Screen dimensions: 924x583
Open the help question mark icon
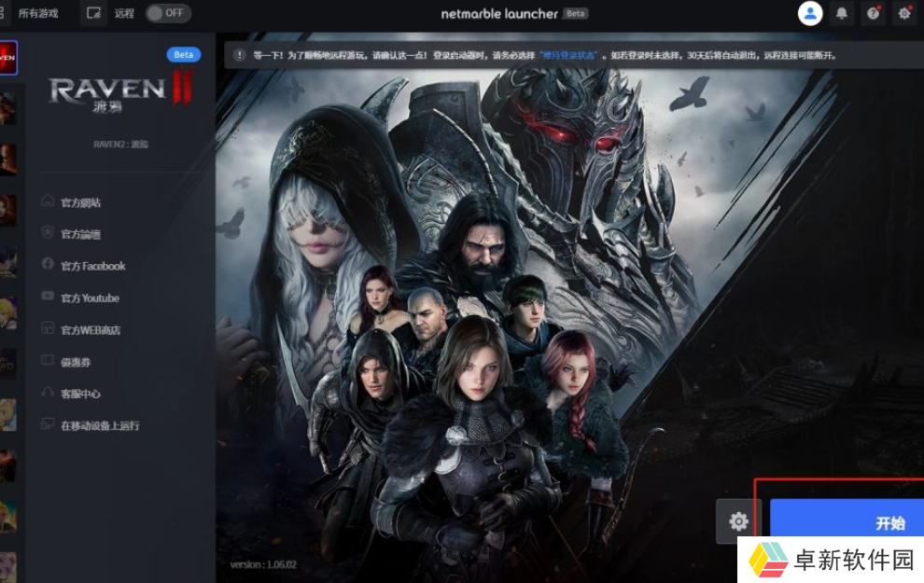[x=874, y=13]
